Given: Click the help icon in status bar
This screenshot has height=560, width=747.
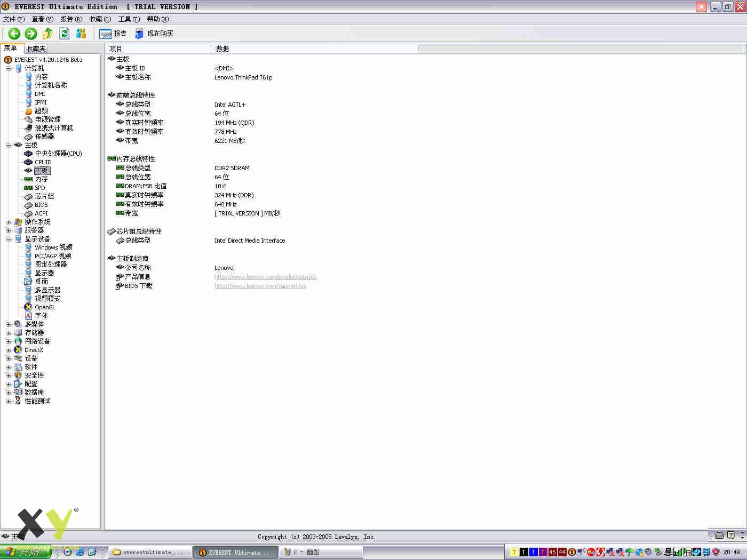Looking at the screenshot, I should 731,535.
